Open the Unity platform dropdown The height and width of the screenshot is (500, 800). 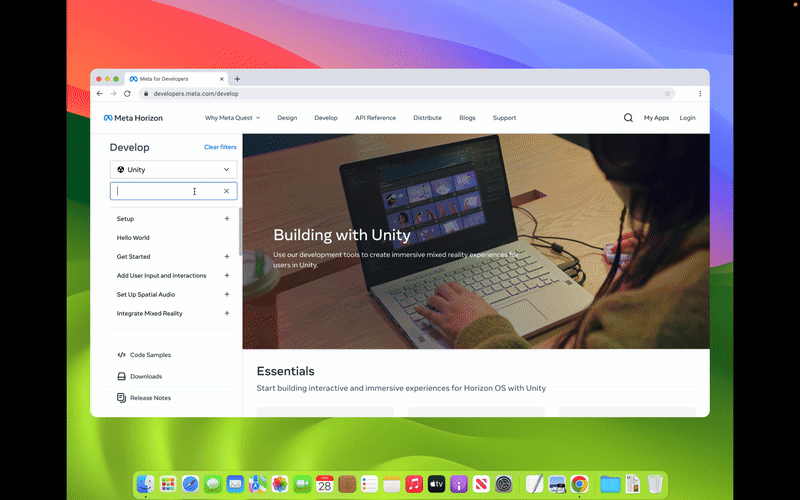point(173,169)
